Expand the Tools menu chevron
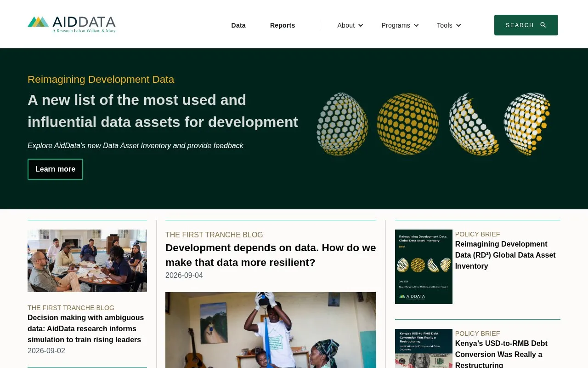Viewport: 588px width, 368px height. coord(458,25)
